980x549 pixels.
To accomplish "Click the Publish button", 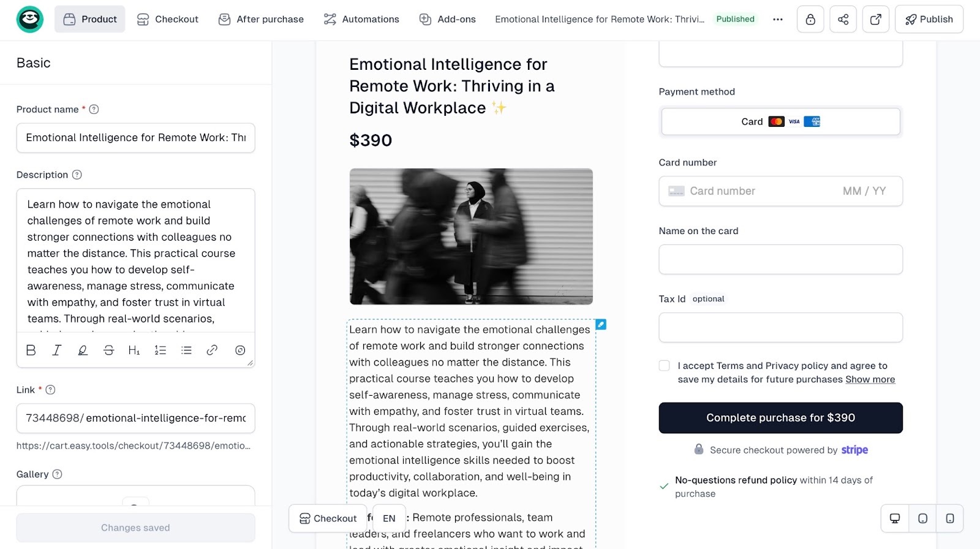I will (929, 19).
